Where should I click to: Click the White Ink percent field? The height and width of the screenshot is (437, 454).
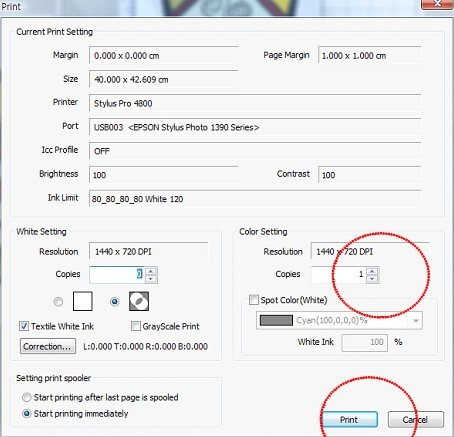click(x=364, y=342)
